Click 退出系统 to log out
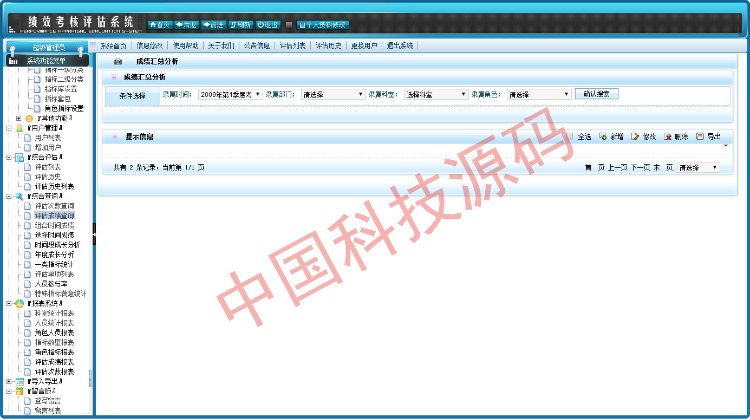The width and height of the screenshot is (750, 420). click(x=400, y=46)
